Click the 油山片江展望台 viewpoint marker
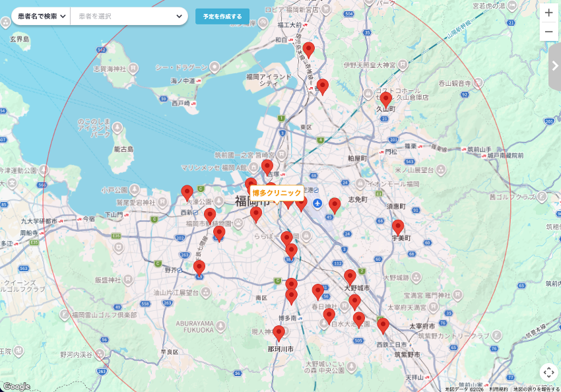561x392 pixels. tap(205, 292)
